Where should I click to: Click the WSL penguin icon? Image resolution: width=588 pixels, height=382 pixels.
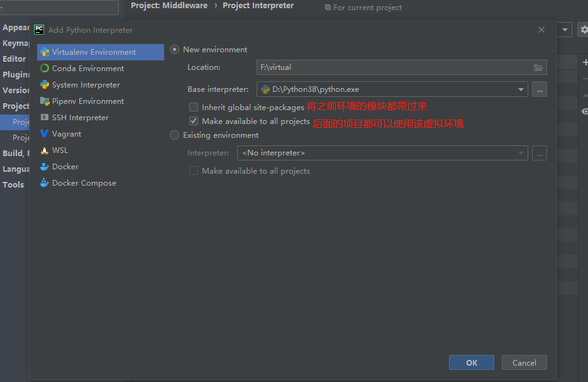click(x=45, y=150)
